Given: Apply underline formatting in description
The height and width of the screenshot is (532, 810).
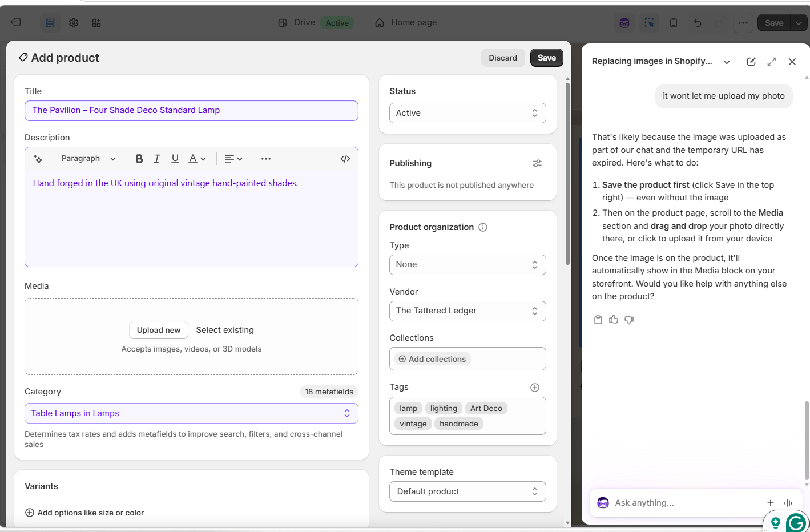Looking at the screenshot, I should point(175,159).
